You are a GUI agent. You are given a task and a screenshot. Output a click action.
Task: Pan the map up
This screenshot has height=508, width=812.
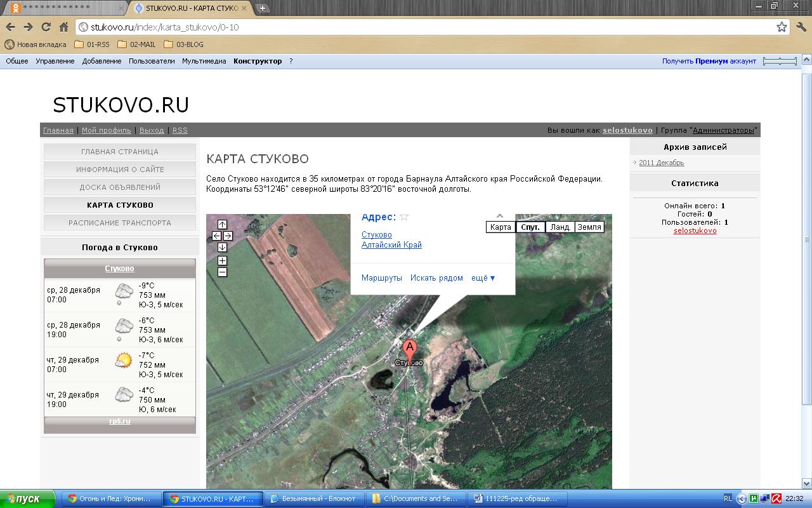[x=222, y=224]
